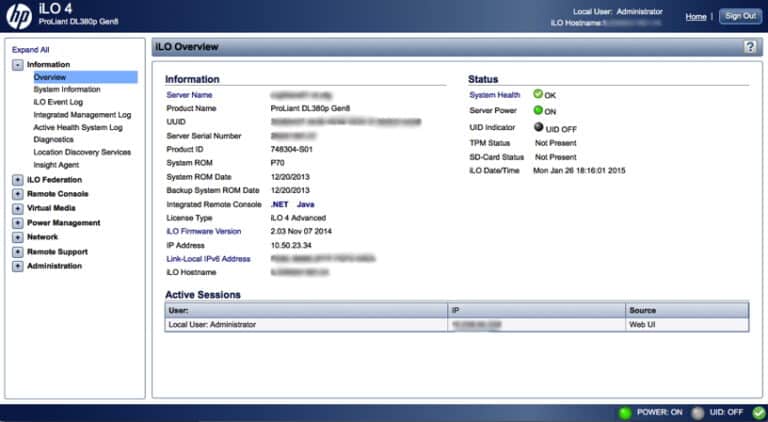Open Active Health System Log
This screenshot has width=768, height=422.
pos(78,127)
